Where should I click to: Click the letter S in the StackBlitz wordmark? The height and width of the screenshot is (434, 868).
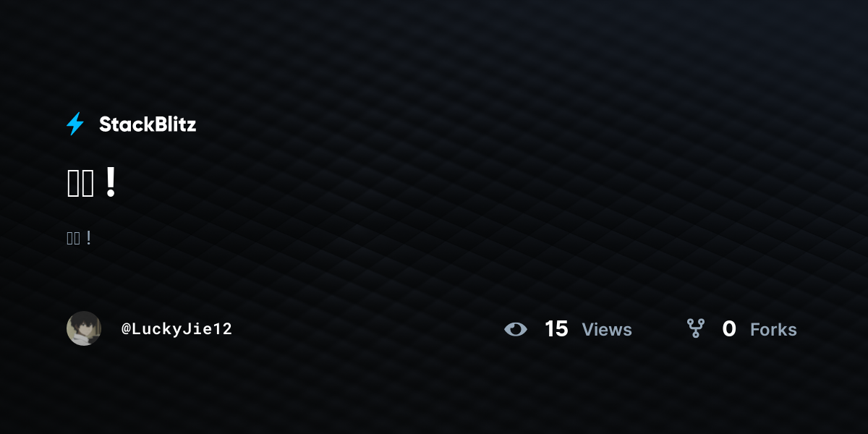click(105, 124)
